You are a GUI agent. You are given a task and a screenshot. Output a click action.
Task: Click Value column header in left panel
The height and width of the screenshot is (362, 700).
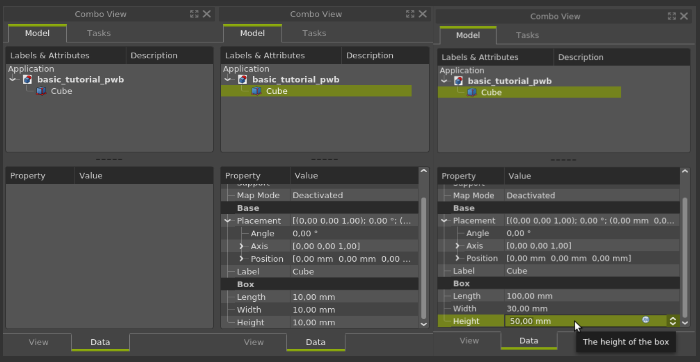tap(143, 176)
